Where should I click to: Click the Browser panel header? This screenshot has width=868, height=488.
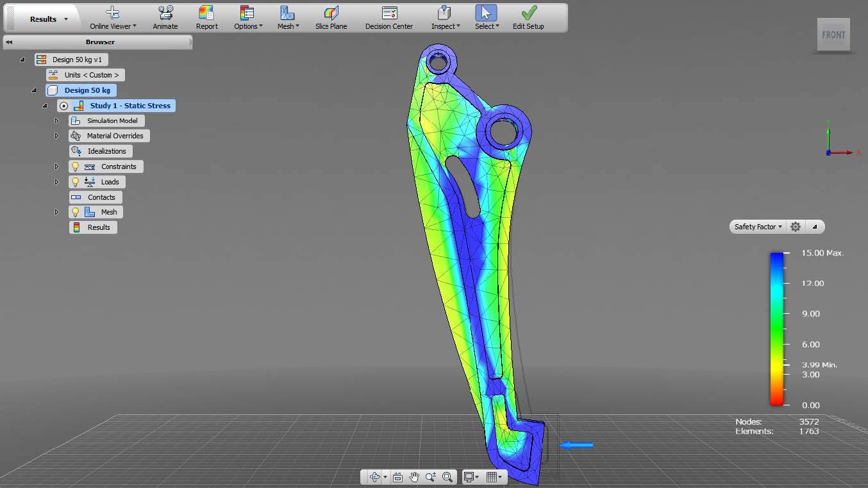[97, 42]
